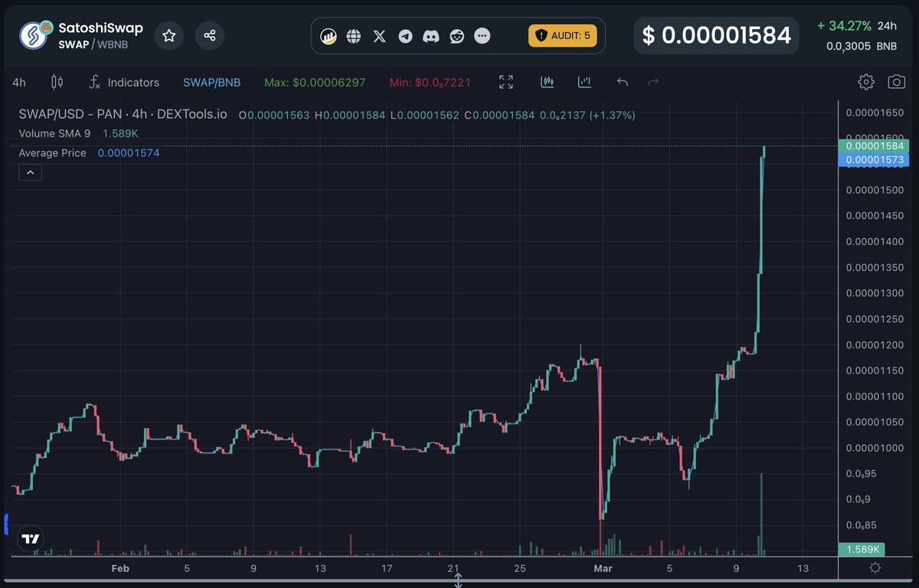
Task: Click the X (Twitter) icon
Action: [x=379, y=35]
